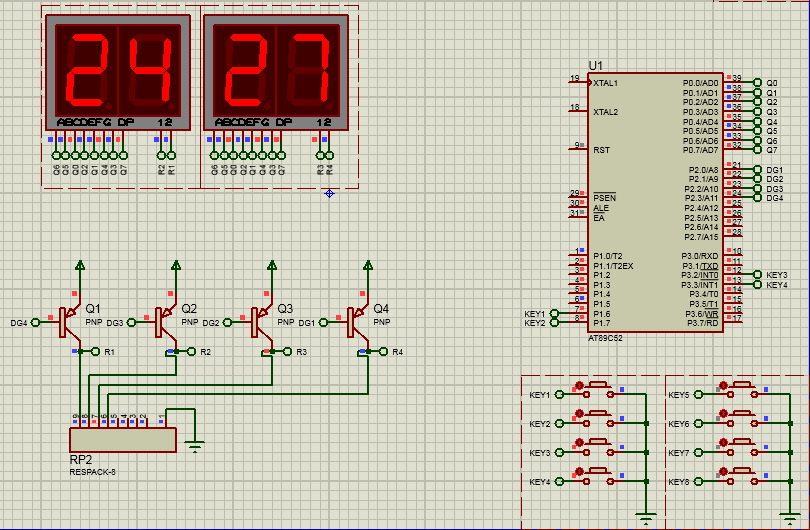Click the blue origin crosshair marker
This screenshot has width=810, height=530.
[x=330, y=194]
